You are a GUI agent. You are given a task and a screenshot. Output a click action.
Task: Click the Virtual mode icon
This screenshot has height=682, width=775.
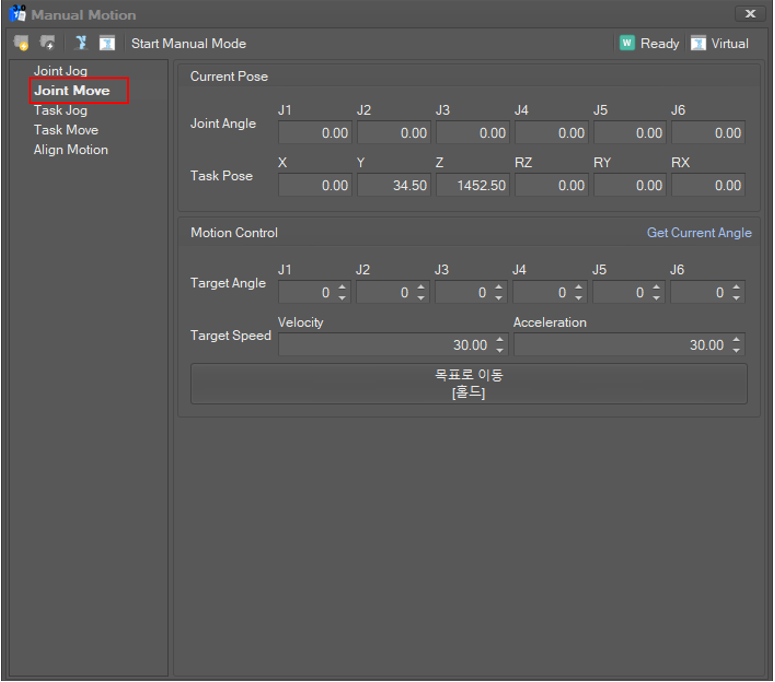tap(698, 43)
